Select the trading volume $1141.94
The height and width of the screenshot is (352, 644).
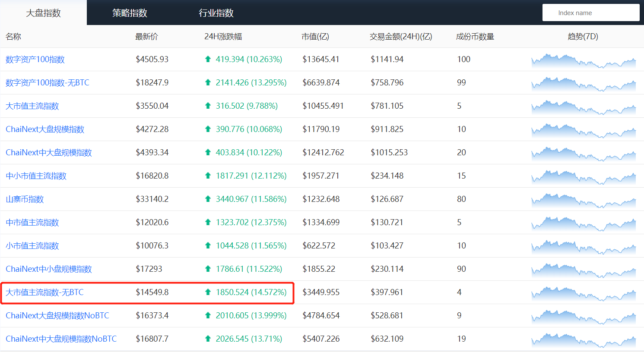[387, 59]
